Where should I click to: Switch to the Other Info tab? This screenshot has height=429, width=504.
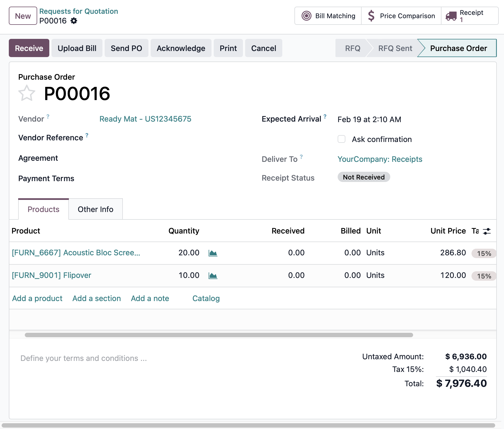pyautogui.click(x=95, y=209)
